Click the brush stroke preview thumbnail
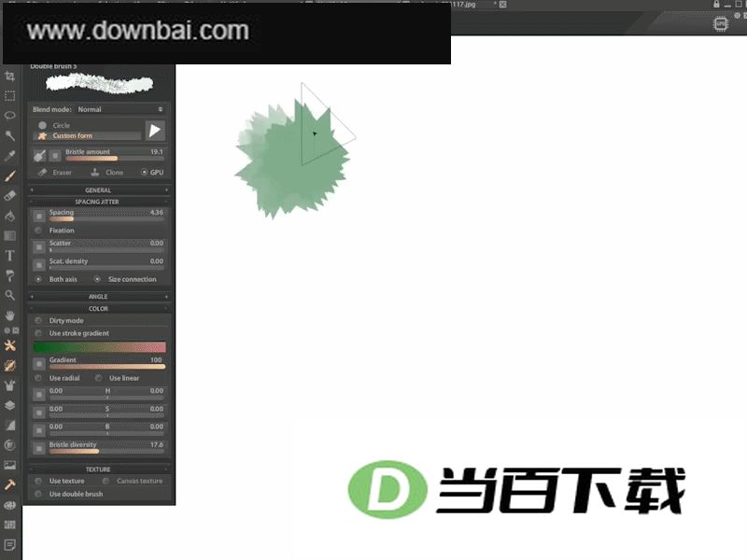This screenshot has width=747, height=560. 100,84
